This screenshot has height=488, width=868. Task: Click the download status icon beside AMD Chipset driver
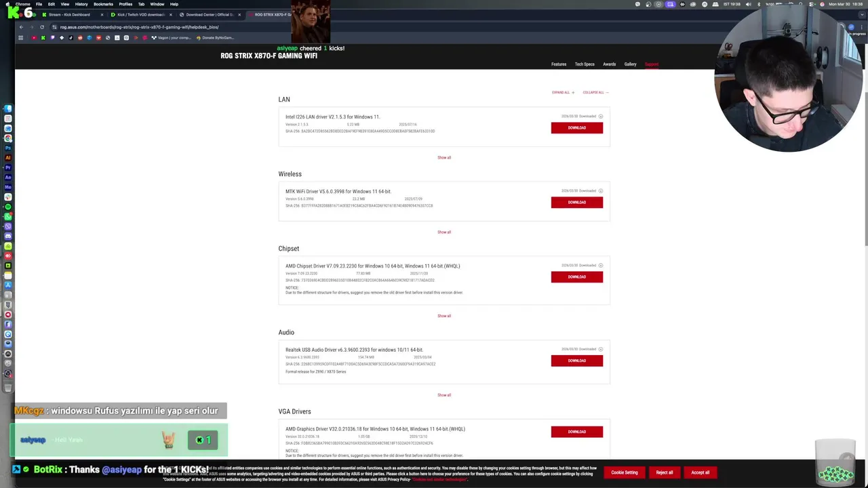[x=600, y=266]
